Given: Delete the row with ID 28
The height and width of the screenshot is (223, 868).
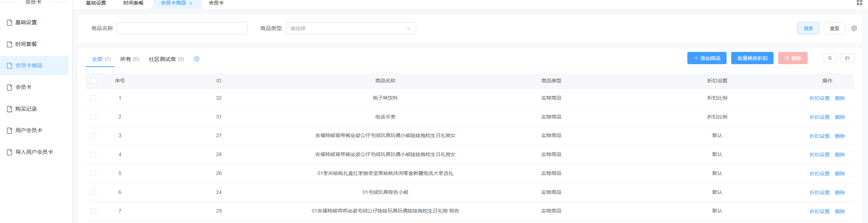Looking at the screenshot, I should (840, 155).
